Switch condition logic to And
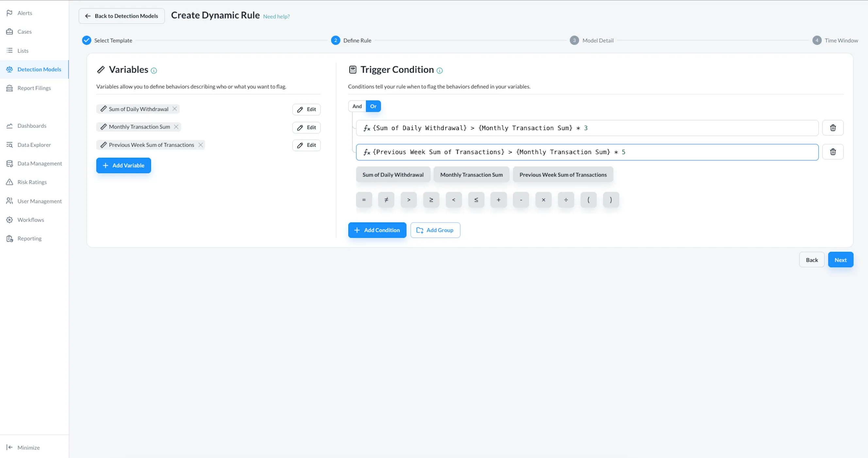Image resolution: width=868 pixels, height=458 pixels. [357, 106]
